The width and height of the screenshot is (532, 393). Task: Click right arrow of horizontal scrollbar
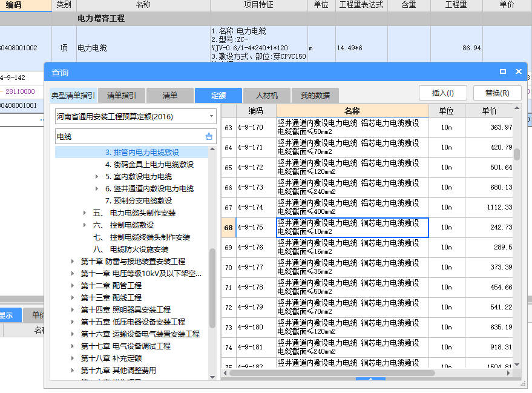[x=508, y=373]
